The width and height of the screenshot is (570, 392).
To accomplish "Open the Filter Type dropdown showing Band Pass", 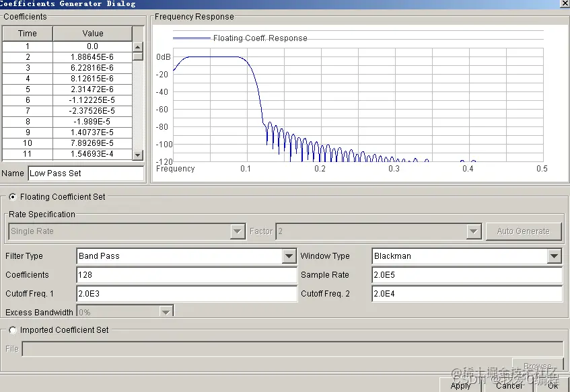I will point(289,256).
